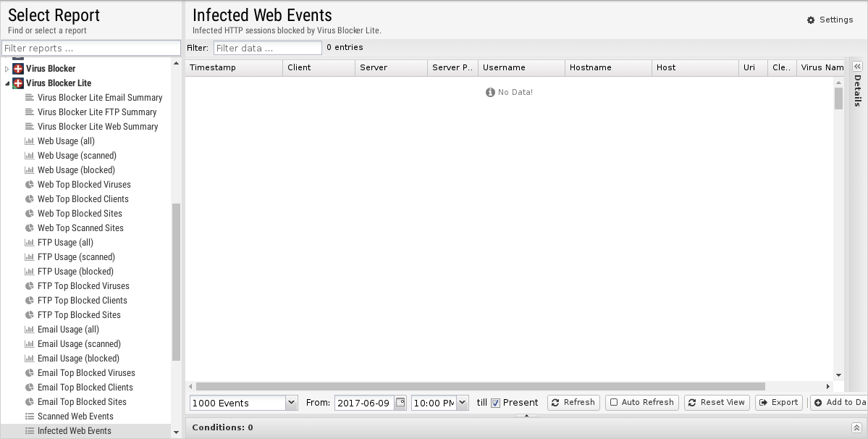Collapse the Details panel arrow icon
This screenshot has width=868, height=439.
(856, 67)
